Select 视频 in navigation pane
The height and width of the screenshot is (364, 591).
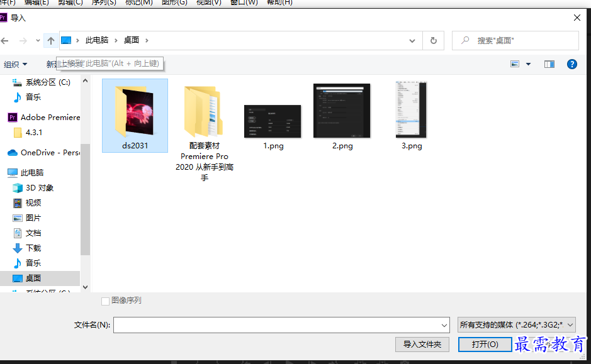coord(27,203)
